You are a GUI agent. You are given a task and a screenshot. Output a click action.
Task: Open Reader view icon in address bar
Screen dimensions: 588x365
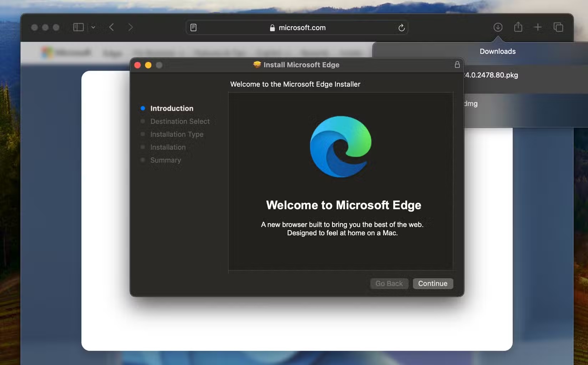click(x=193, y=27)
